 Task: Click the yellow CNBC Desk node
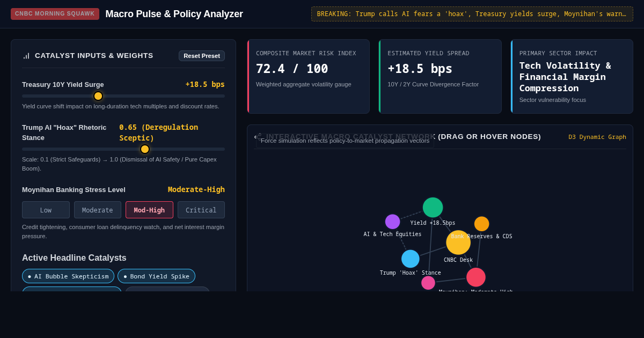pyautogui.click(x=458, y=243)
